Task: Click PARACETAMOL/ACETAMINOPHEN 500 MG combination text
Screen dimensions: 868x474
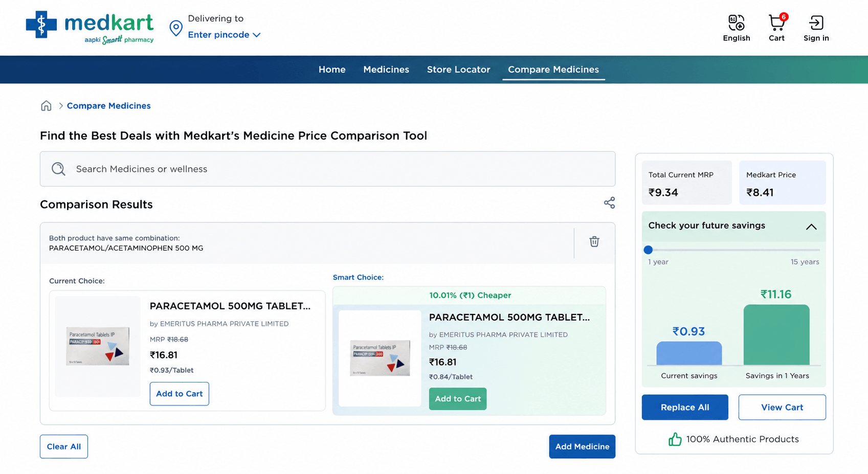Action: click(x=126, y=248)
